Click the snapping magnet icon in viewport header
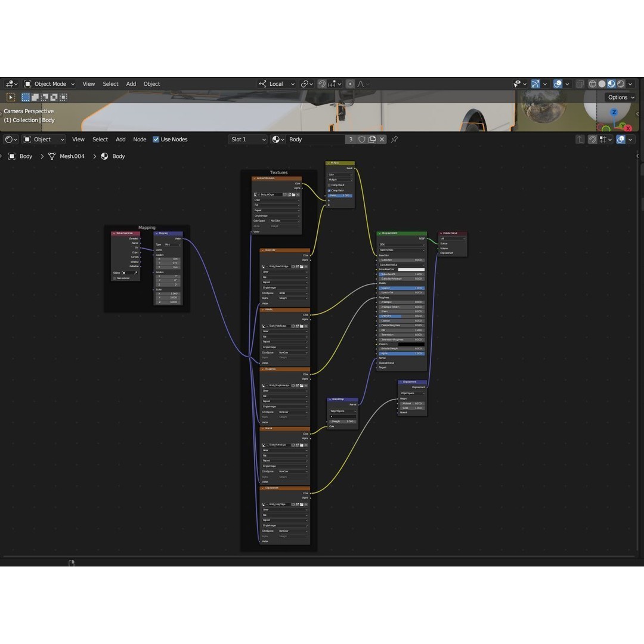 [x=322, y=84]
